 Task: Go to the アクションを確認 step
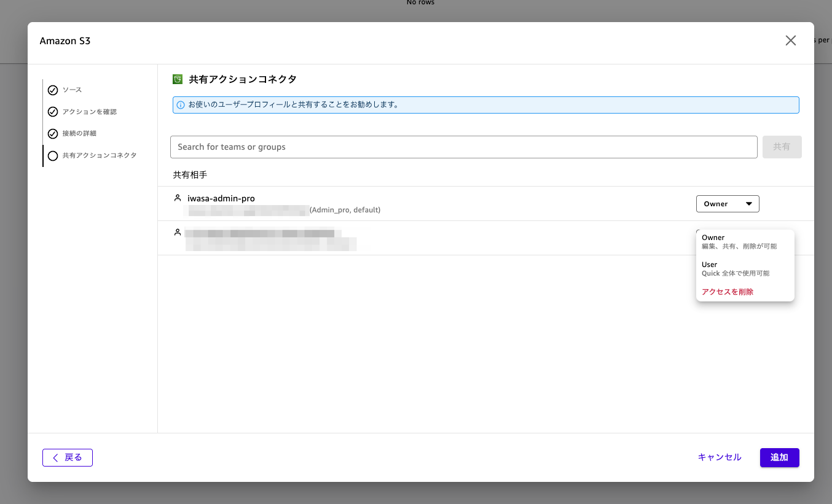pos(90,112)
